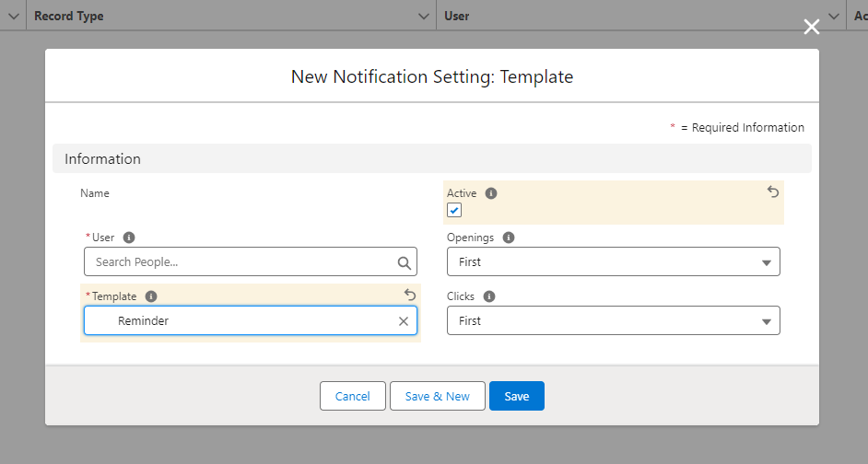Click Save & New button
Image resolution: width=868 pixels, height=464 pixels.
click(x=437, y=396)
